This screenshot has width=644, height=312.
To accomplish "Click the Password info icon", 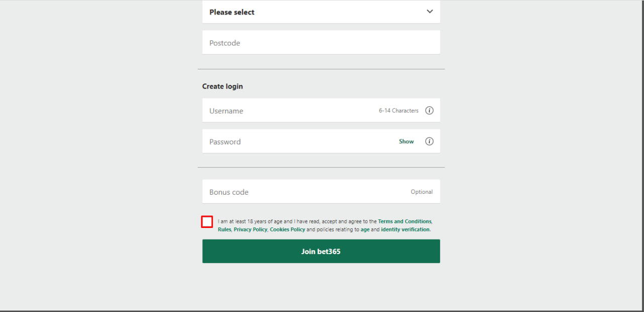I will click(429, 141).
